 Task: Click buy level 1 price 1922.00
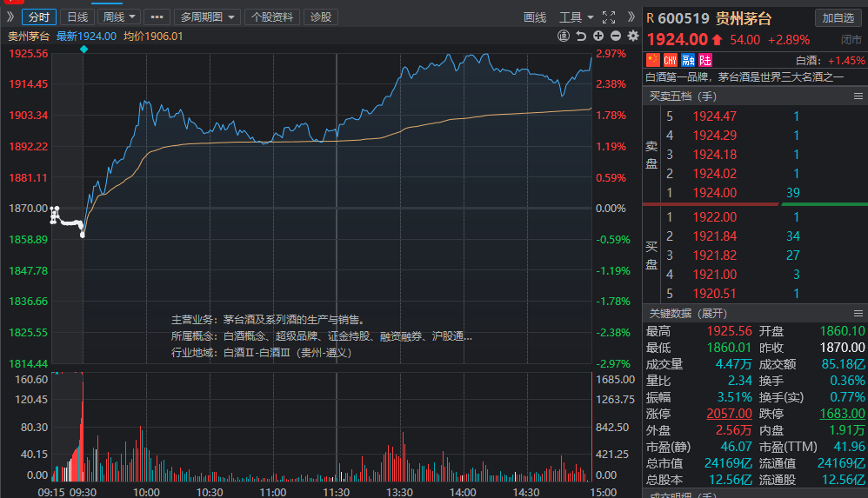(x=715, y=217)
